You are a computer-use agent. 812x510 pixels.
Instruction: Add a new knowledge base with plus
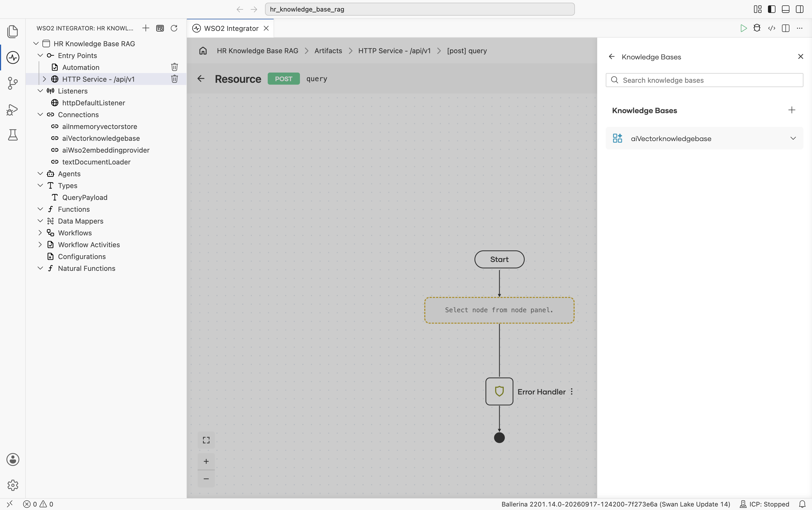pos(792,110)
